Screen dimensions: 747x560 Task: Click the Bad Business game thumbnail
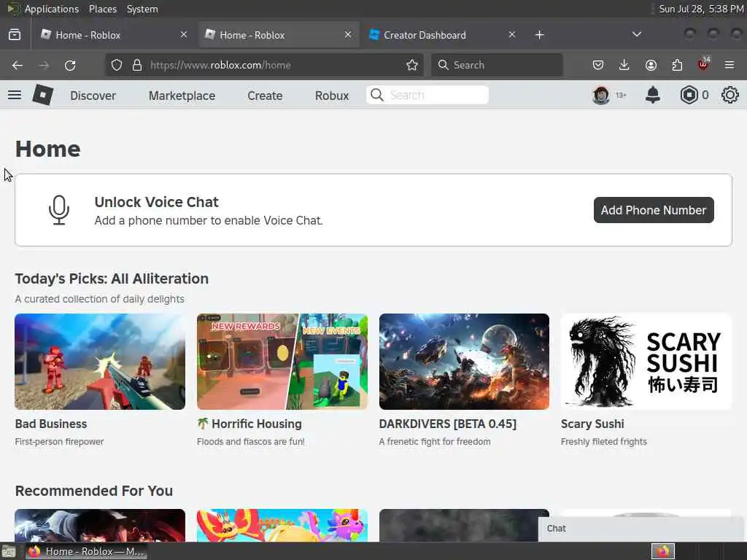pyautogui.click(x=100, y=362)
